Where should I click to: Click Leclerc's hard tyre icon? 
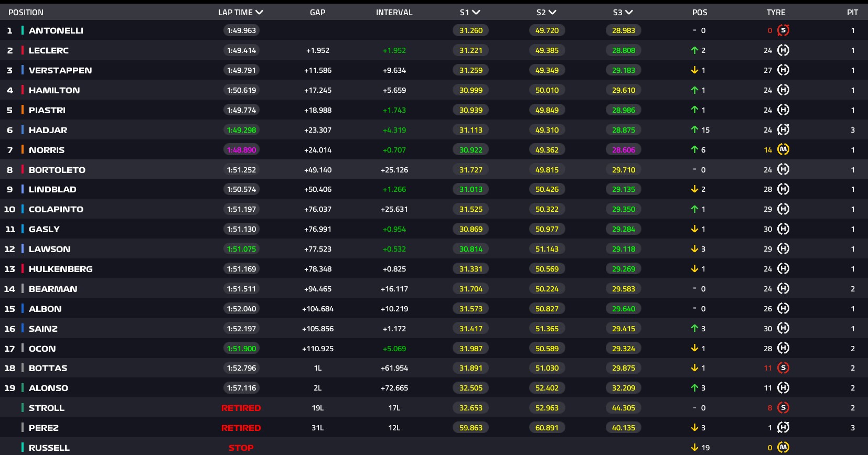pyautogui.click(x=783, y=50)
